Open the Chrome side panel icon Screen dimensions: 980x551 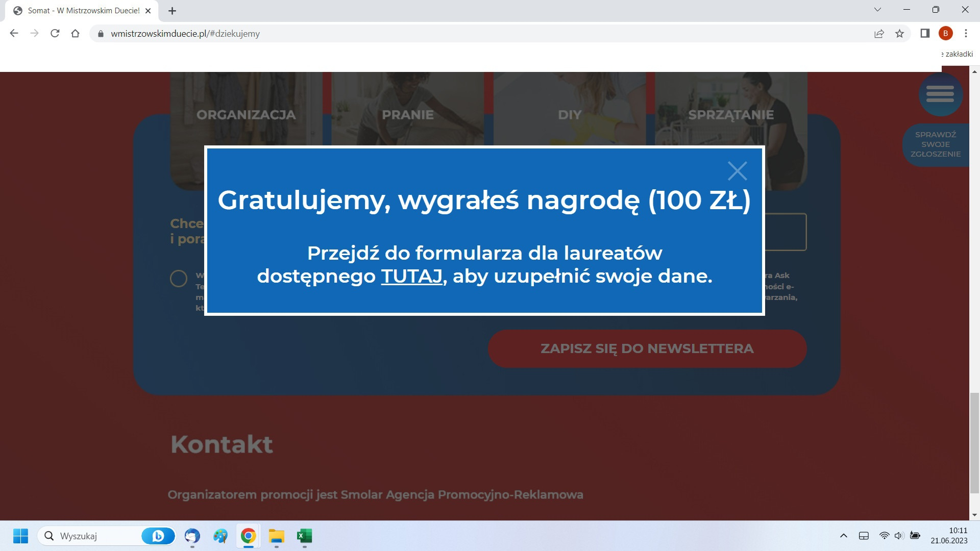click(925, 34)
